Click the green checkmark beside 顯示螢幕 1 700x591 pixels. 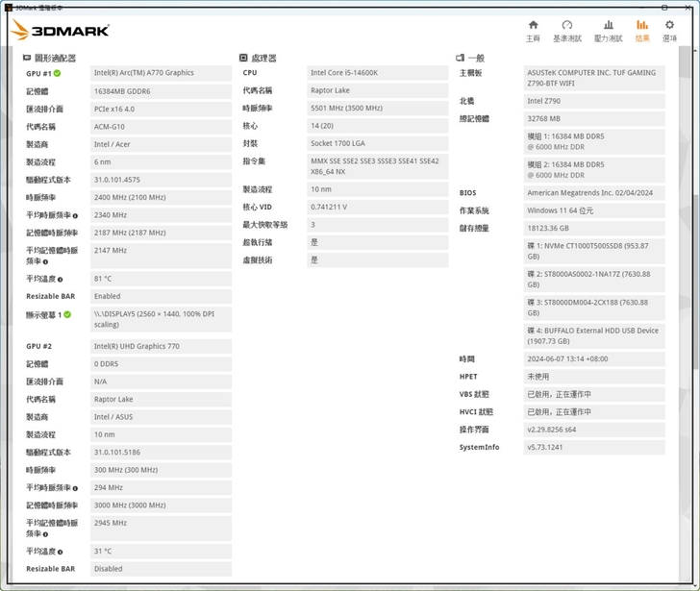click(67, 314)
